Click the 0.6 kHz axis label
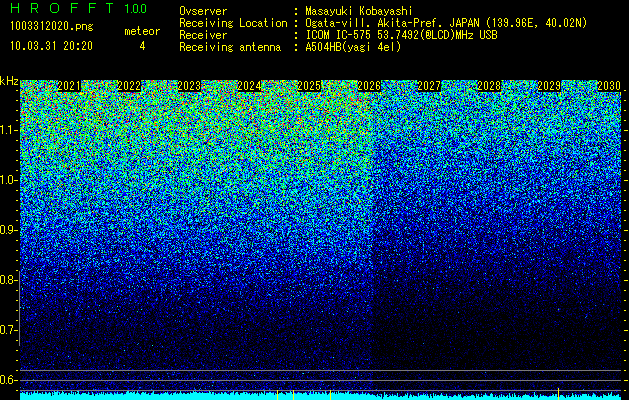Viewport: 629px width, 400px height. 7,380
